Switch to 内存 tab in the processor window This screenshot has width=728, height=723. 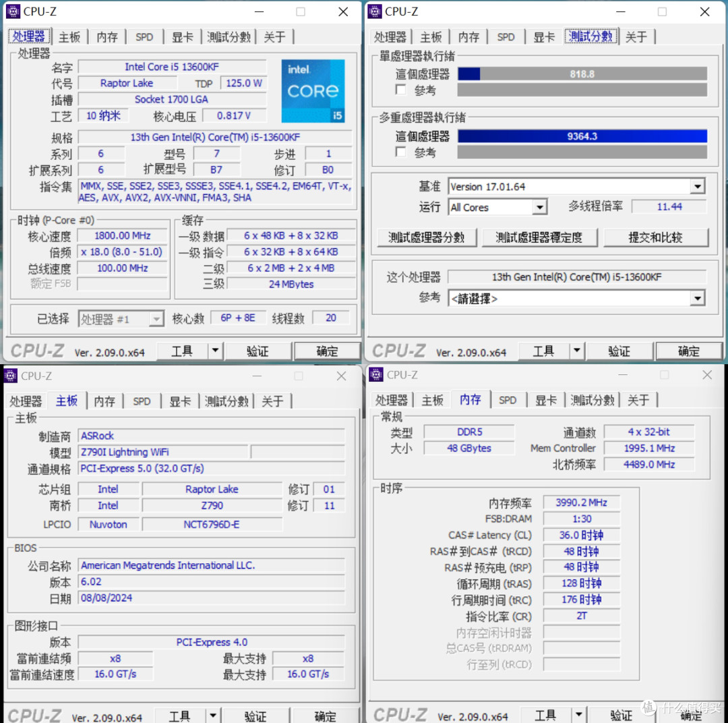[x=107, y=37]
